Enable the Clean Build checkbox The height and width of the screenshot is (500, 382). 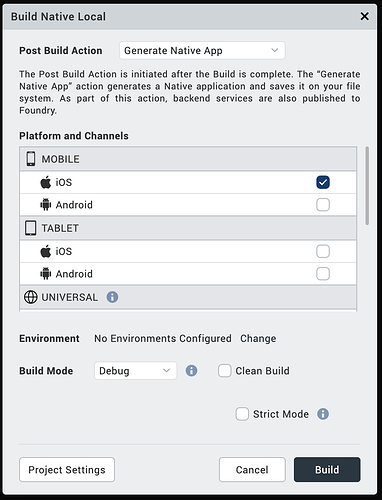pos(225,371)
